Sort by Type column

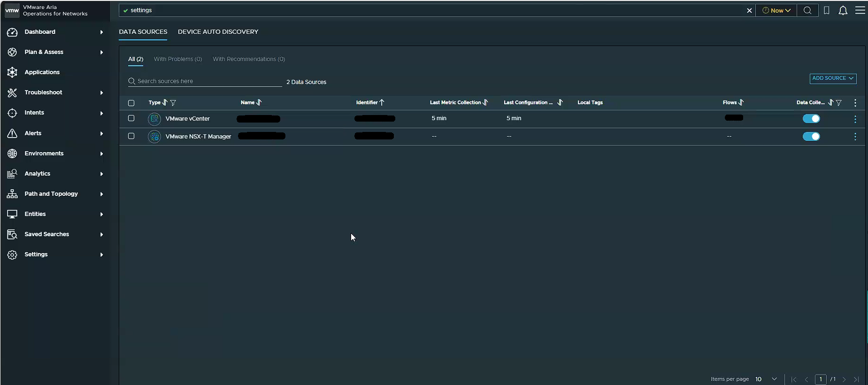tap(165, 102)
